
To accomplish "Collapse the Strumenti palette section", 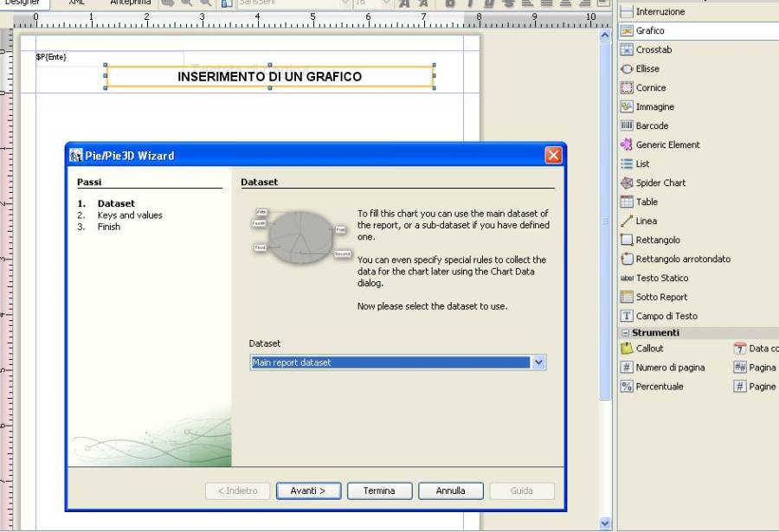I will coord(625,333).
